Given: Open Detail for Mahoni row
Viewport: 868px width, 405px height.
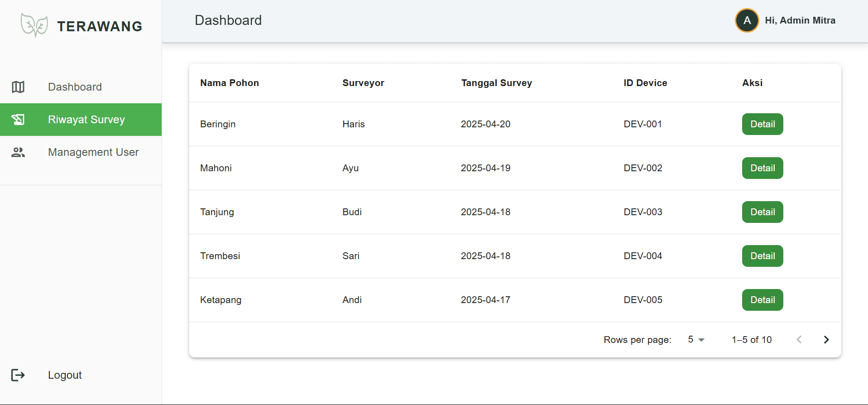Looking at the screenshot, I should pos(762,168).
